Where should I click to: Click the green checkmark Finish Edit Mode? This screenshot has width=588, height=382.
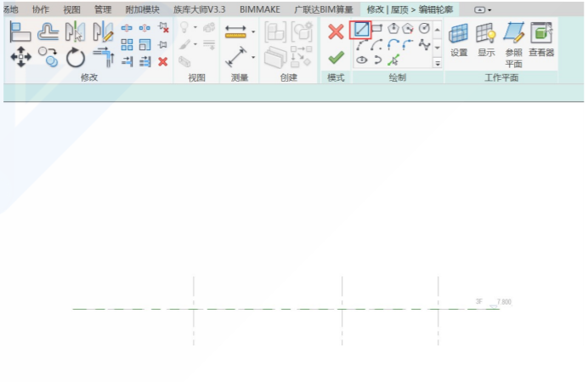pyautogui.click(x=336, y=58)
